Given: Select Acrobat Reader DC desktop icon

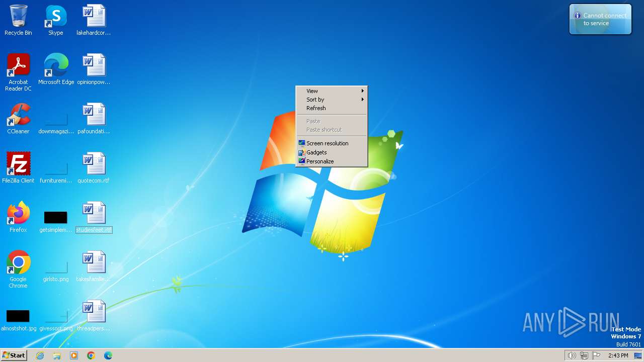Looking at the screenshot, I should (18, 72).
